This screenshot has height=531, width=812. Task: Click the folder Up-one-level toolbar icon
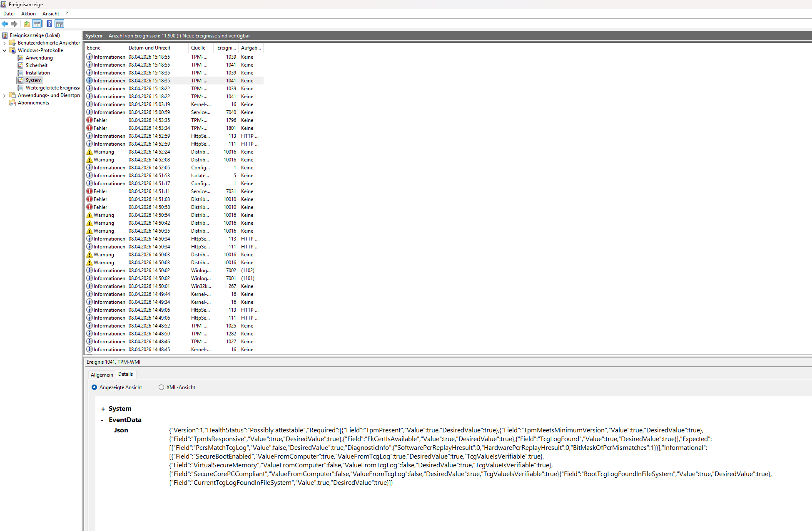pyautogui.click(x=27, y=24)
